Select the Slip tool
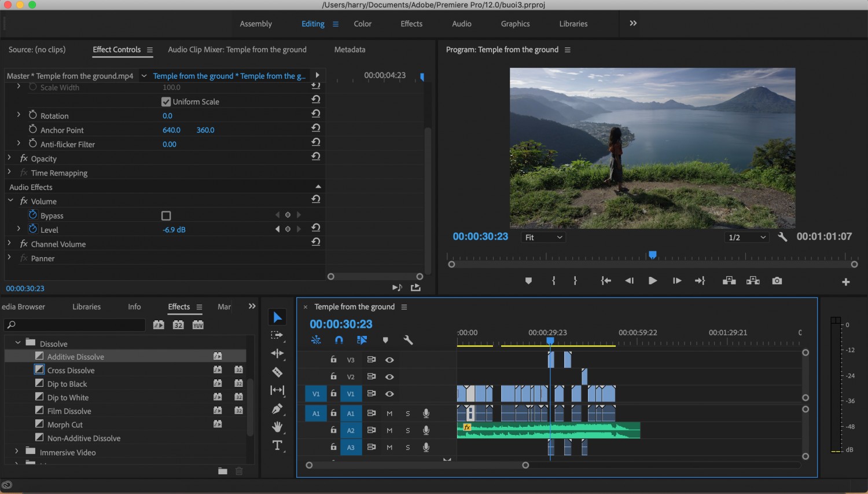 pyautogui.click(x=277, y=390)
